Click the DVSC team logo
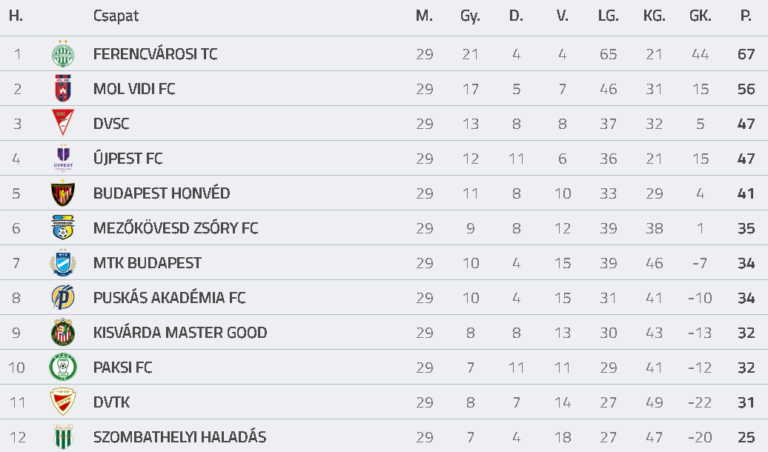The width and height of the screenshot is (768, 452). click(x=63, y=124)
